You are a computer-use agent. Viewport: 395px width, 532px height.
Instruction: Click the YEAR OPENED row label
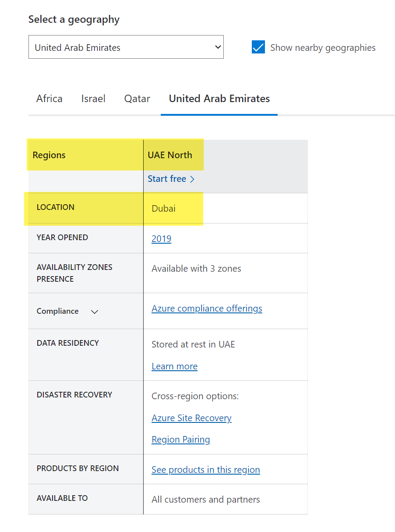[x=62, y=238]
